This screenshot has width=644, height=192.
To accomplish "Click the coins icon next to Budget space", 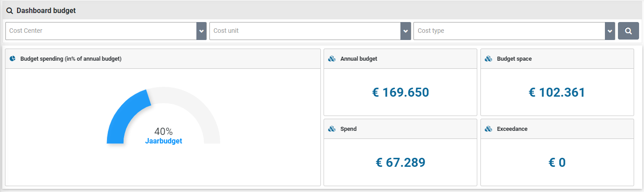I will 489,59.
